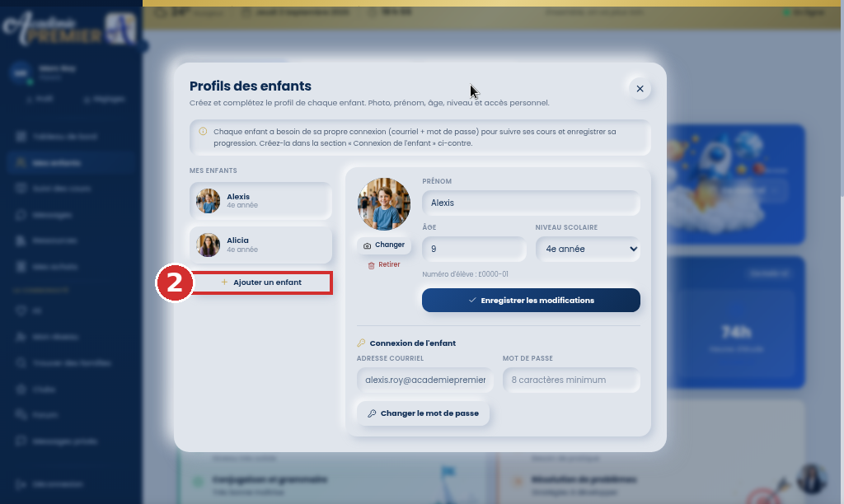Open the Niveau scolaire dropdown
844x504 pixels.
point(588,249)
